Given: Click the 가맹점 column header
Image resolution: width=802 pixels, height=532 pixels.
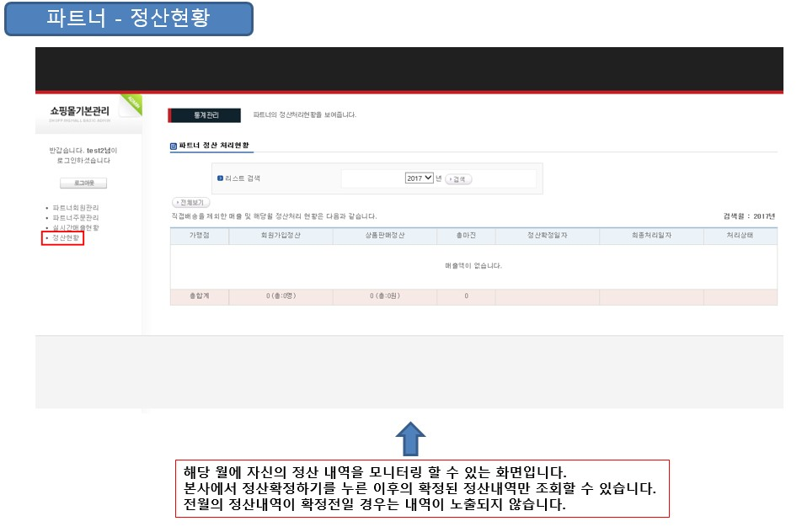Looking at the screenshot, I should point(199,237).
